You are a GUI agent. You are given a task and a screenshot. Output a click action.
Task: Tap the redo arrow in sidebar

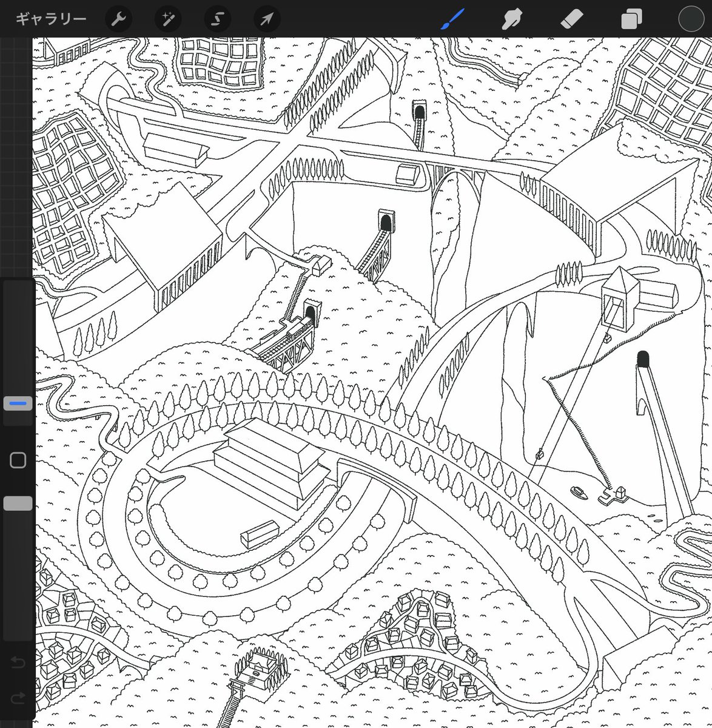click(x=18, y=698)
